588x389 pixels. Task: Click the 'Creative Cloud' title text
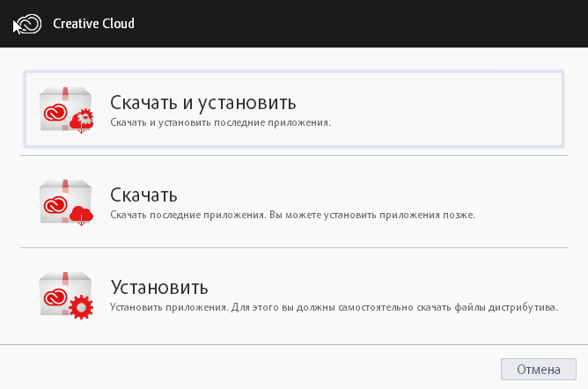click(x=94, y=24)
